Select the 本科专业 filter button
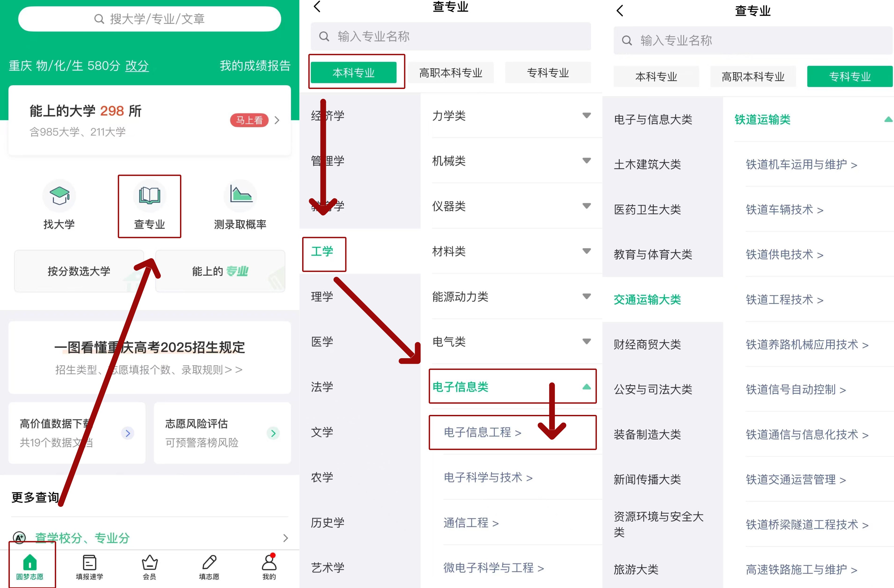894x588 pixels. (354, 72)
